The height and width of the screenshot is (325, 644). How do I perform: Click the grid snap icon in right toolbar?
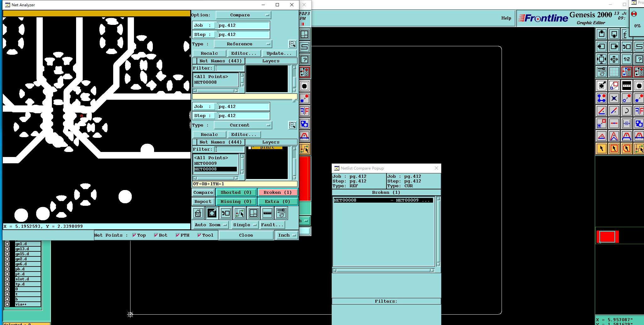pyautogui.click(x=614, y=72)
